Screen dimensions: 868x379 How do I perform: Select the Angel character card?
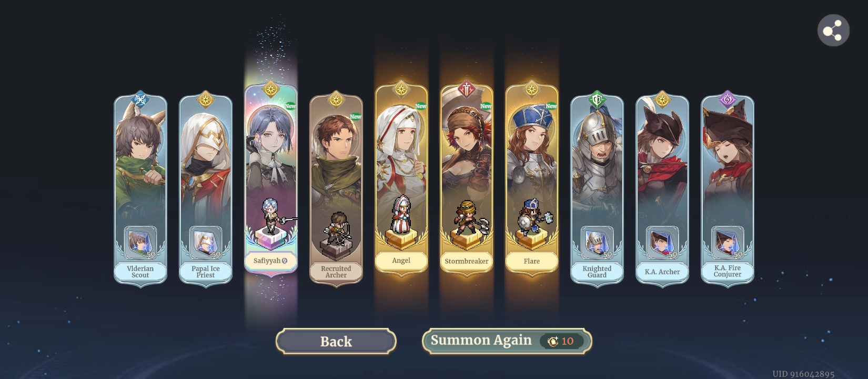click(x=401, y=176)
